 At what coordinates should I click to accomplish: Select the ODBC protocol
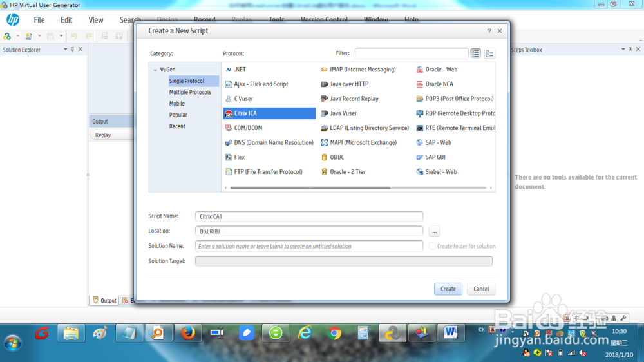tap(333, 157)
